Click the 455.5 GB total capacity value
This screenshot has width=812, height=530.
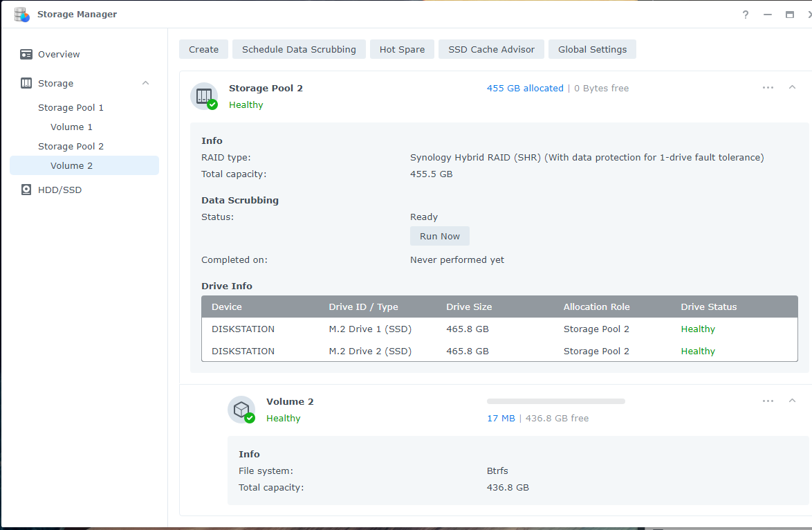(432, 174)
